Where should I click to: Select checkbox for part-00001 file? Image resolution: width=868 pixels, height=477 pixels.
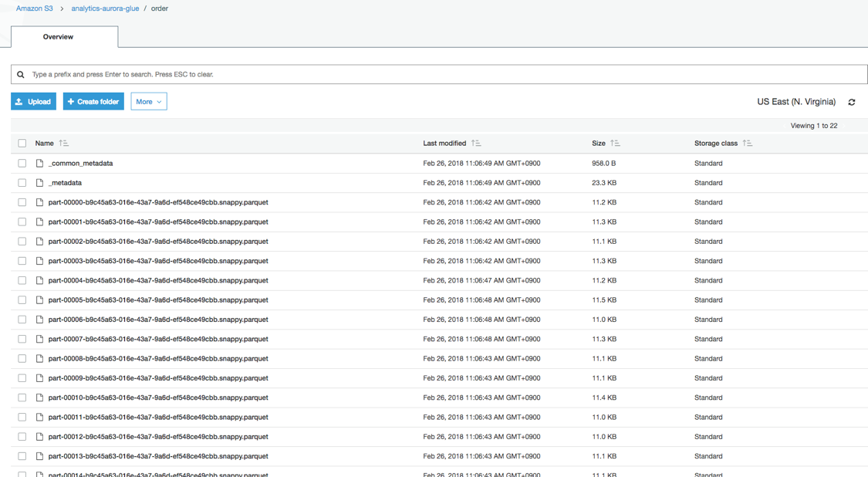pos(22,222)
